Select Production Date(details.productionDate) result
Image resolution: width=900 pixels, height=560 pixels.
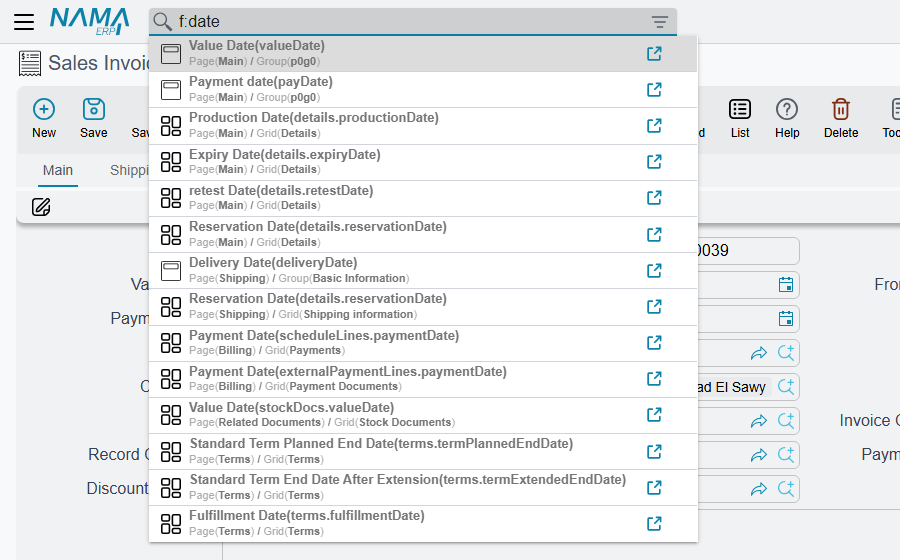pos(423,126)
